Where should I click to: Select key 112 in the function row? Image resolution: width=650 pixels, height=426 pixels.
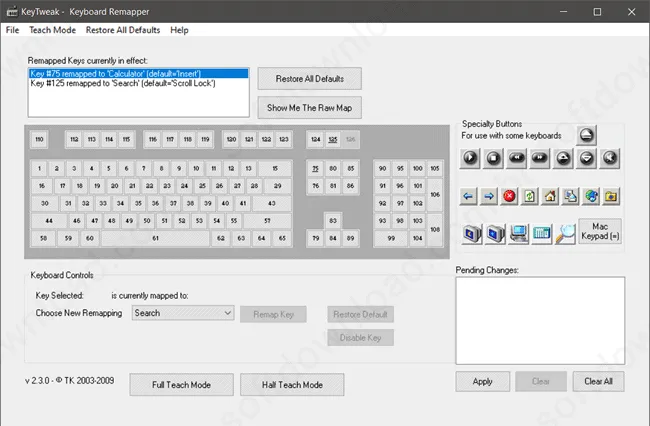coord(74,140)
